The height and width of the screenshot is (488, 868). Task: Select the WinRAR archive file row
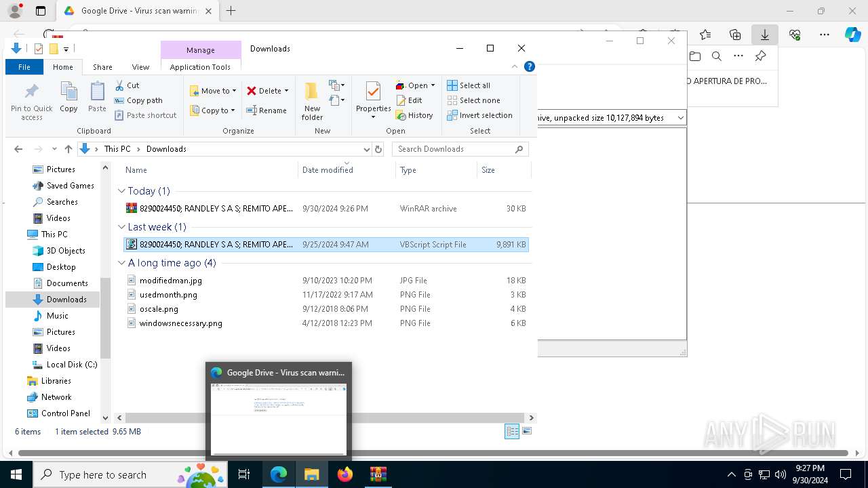pos(325,209)
